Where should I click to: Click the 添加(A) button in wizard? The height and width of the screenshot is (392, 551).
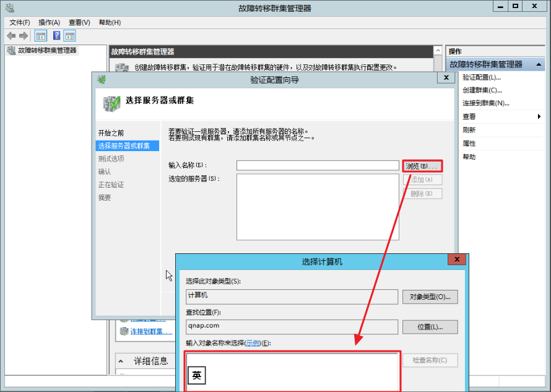pos(422,180)
